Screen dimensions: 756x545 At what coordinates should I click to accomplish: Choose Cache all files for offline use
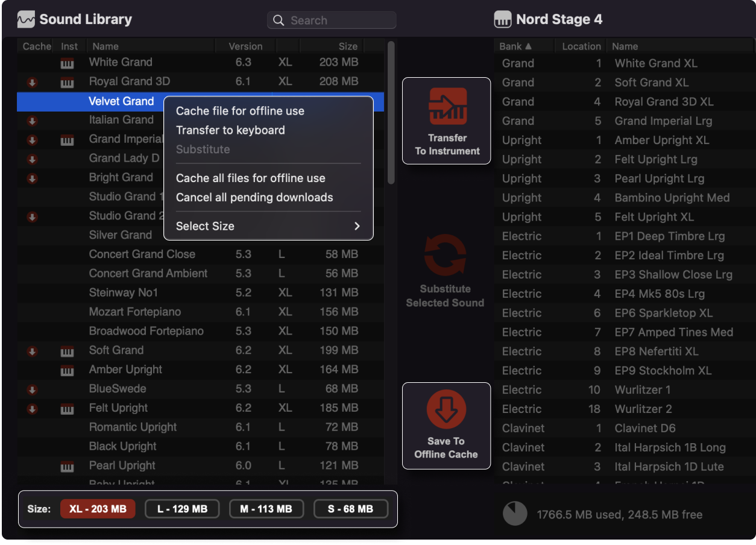coord(250,178)
